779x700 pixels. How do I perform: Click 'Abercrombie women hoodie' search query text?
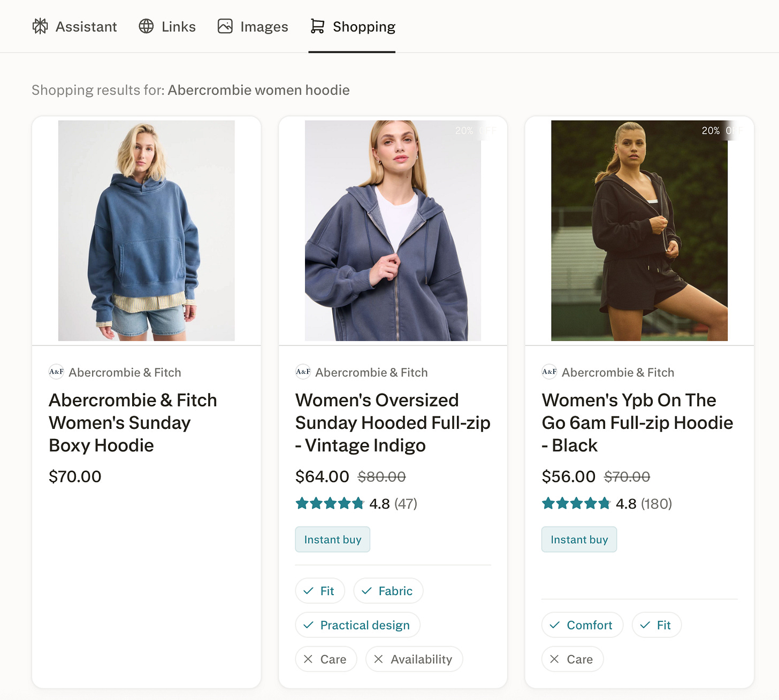pyautogui.click(x=259, y=90)
